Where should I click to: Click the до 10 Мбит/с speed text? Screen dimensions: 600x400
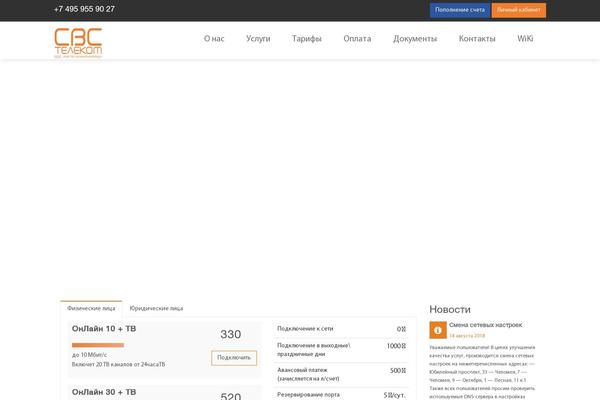point(89,355)
